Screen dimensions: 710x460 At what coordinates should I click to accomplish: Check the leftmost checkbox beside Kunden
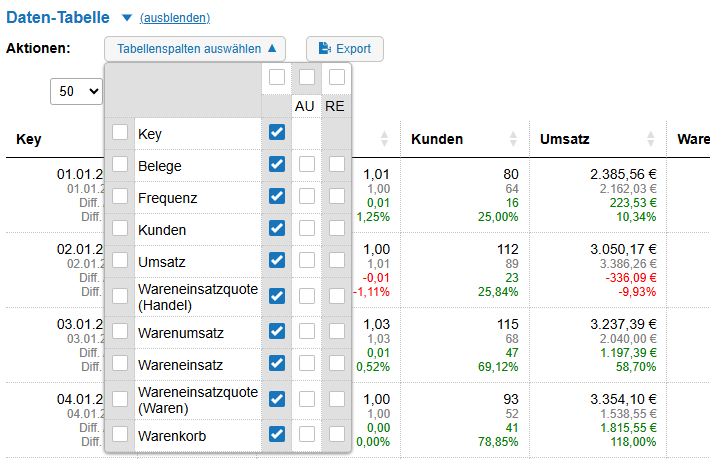120,229
